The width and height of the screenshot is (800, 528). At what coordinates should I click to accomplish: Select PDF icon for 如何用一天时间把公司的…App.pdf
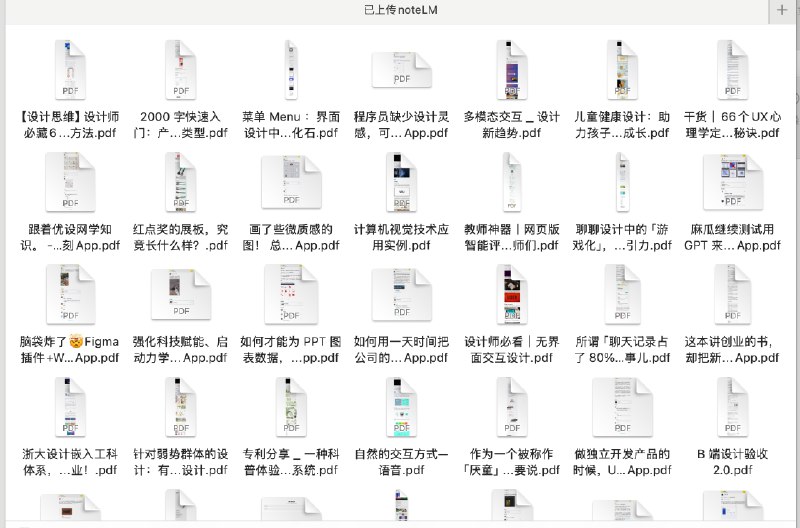click(x=402, y=294)
